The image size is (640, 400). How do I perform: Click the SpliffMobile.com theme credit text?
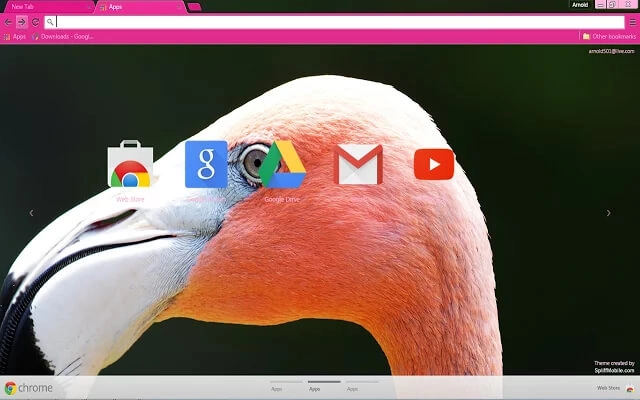[614, 371]
